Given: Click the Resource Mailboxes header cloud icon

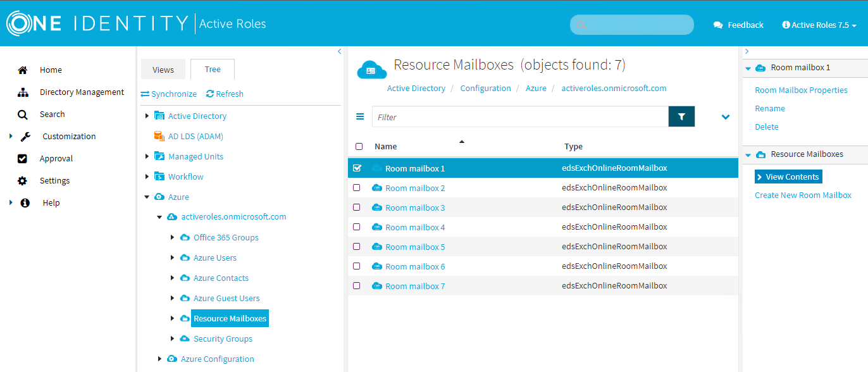Looking at the screenshot, I should (372, 69).
